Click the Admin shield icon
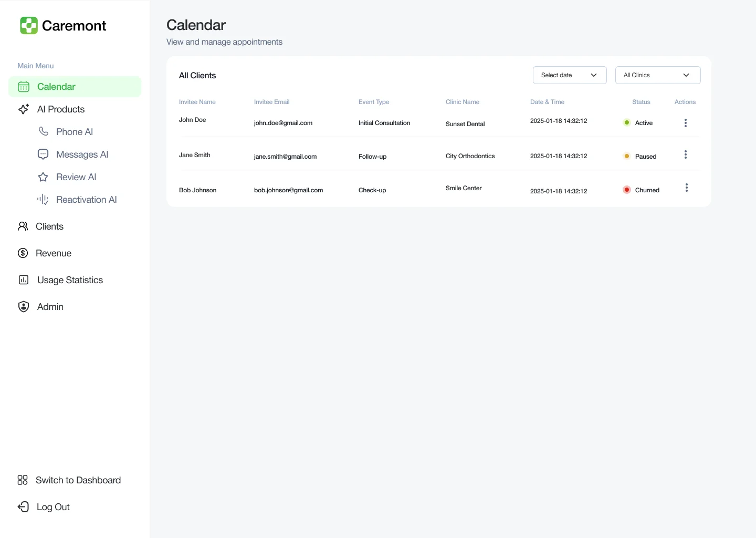Screen dimensions: 756x538 [x=23, y=306]
